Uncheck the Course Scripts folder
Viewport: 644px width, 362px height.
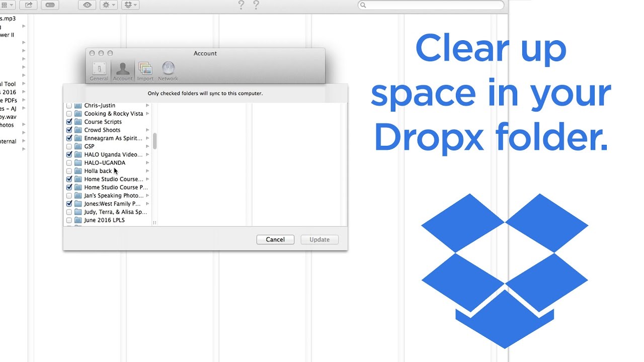(69, 122)
